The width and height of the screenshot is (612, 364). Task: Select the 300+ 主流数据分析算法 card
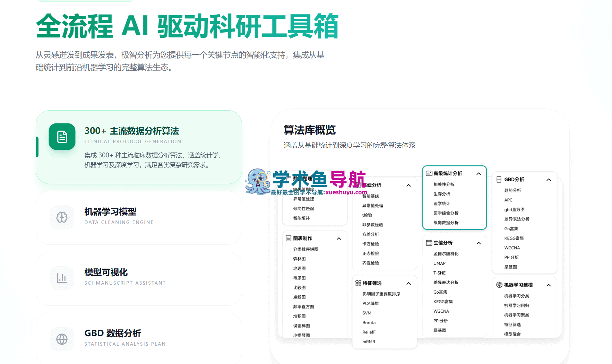139,147
